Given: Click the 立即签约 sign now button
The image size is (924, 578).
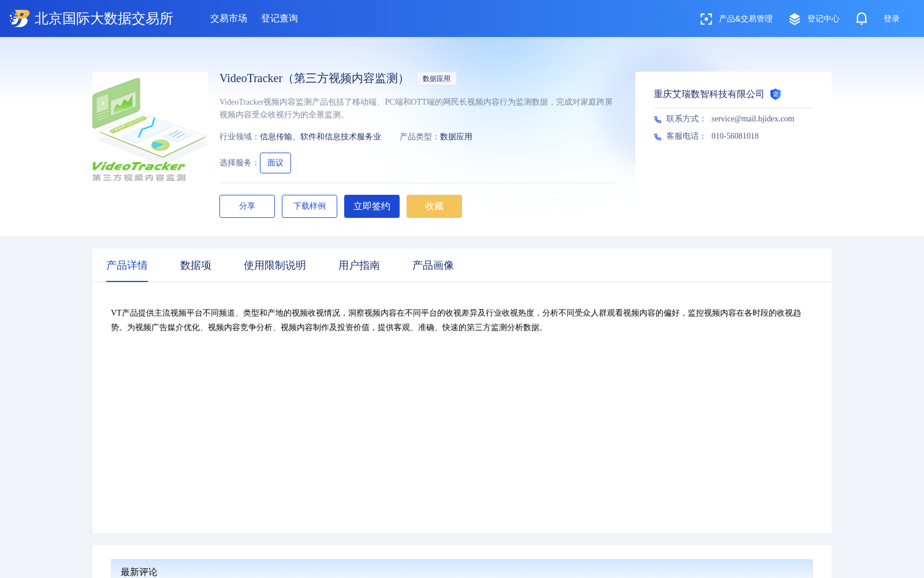Looking at the screenshot, I should click(372, 206).
